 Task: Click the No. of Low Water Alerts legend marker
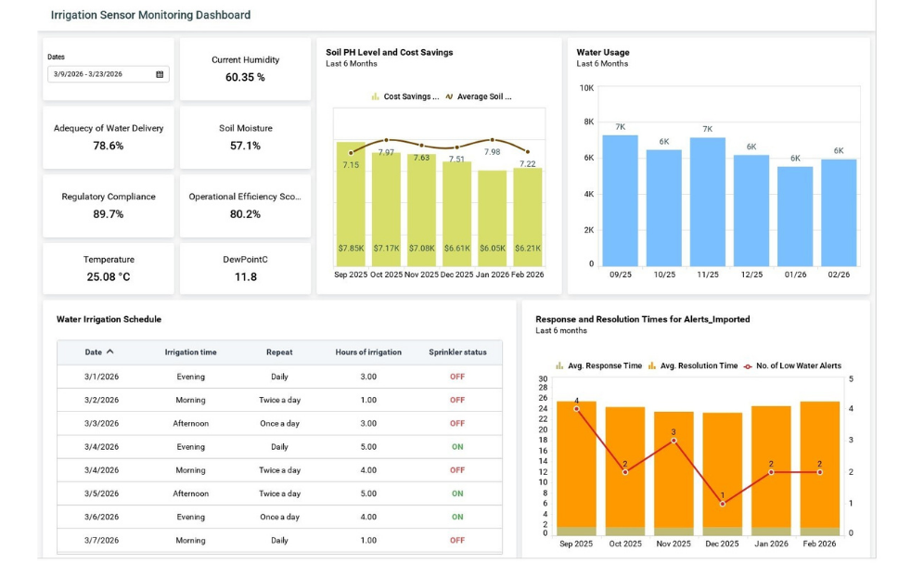coord(747,366)
